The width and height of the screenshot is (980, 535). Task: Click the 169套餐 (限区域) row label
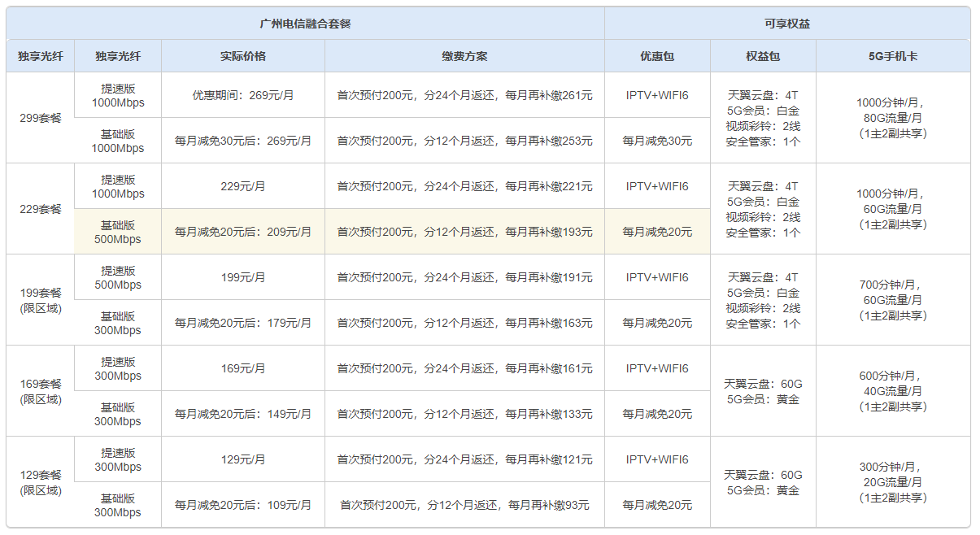[x=41, y=391]
